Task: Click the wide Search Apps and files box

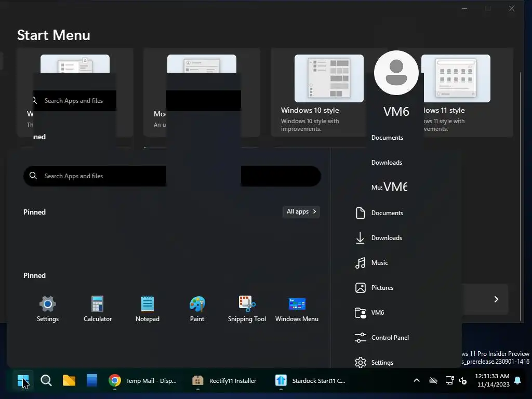Action: [x=172, y=176]
